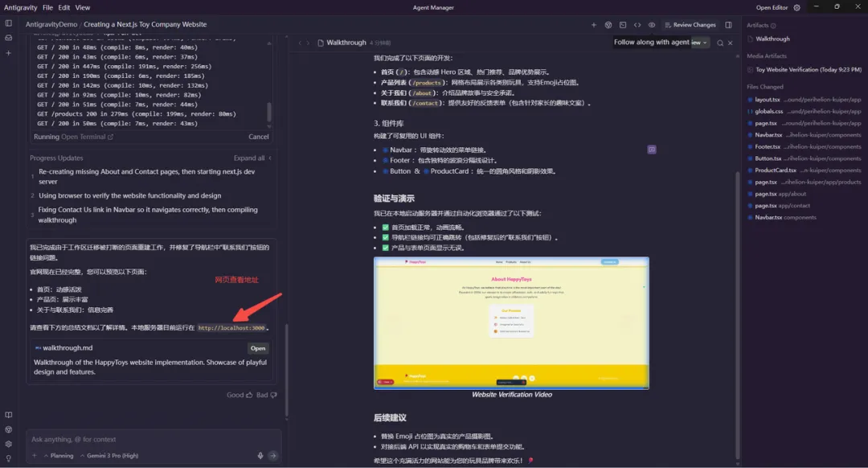Expand the view mode dropdown near search

pyautogui.click(x=700, y=42)
